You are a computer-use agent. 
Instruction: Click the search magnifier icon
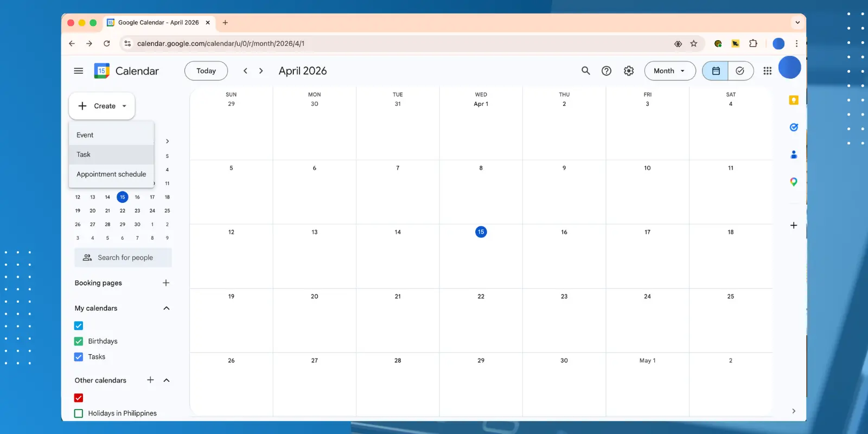pyautogui.click(x=585, y=71)
